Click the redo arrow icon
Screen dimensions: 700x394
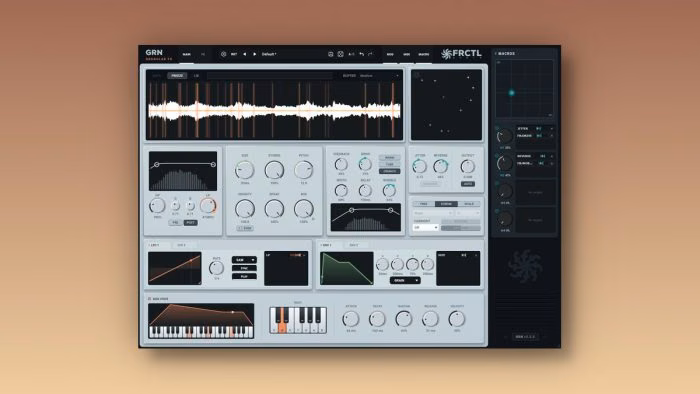(x=371, y=54)
